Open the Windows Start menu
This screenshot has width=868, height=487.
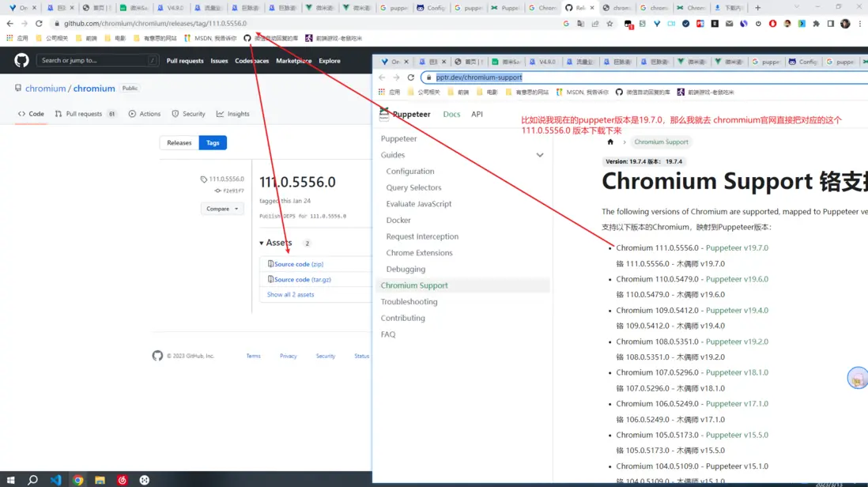(10, 480)
